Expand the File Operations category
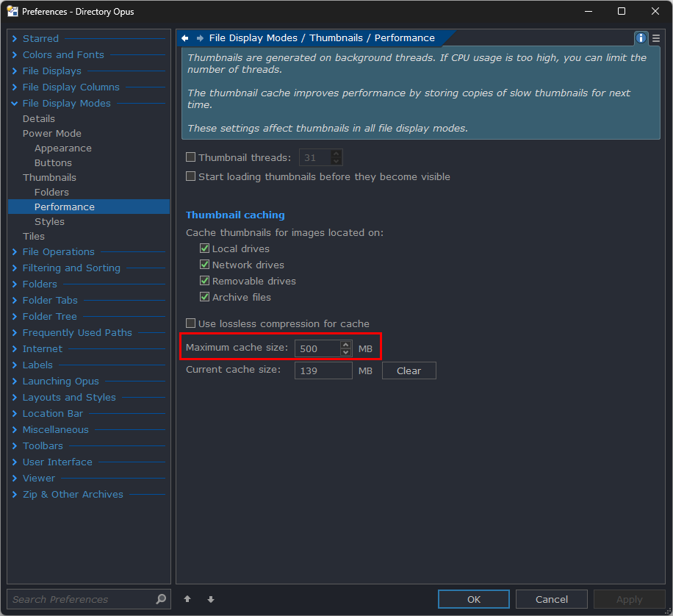 click(x=15, y=251)
